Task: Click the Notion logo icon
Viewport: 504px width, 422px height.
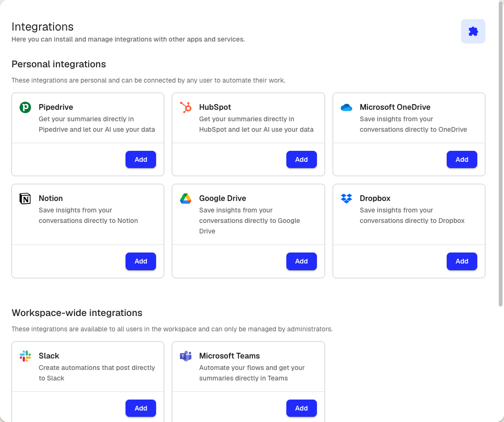Action: [25, 198]
